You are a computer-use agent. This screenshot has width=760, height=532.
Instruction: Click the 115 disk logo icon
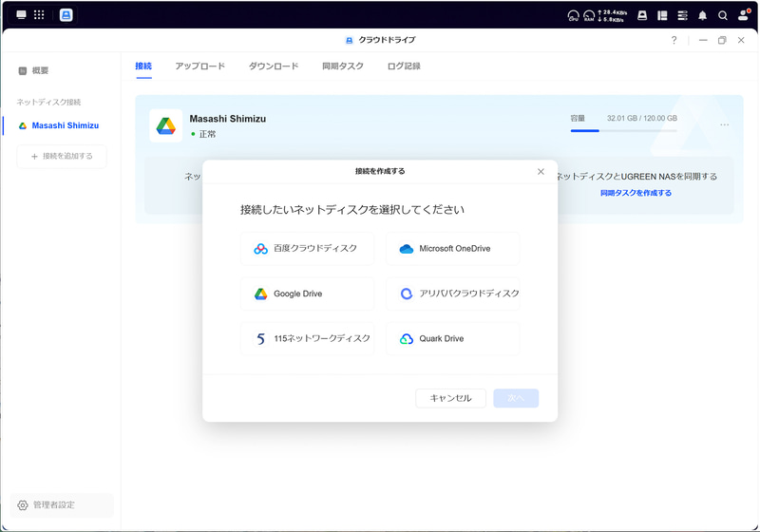click(260, 339)
